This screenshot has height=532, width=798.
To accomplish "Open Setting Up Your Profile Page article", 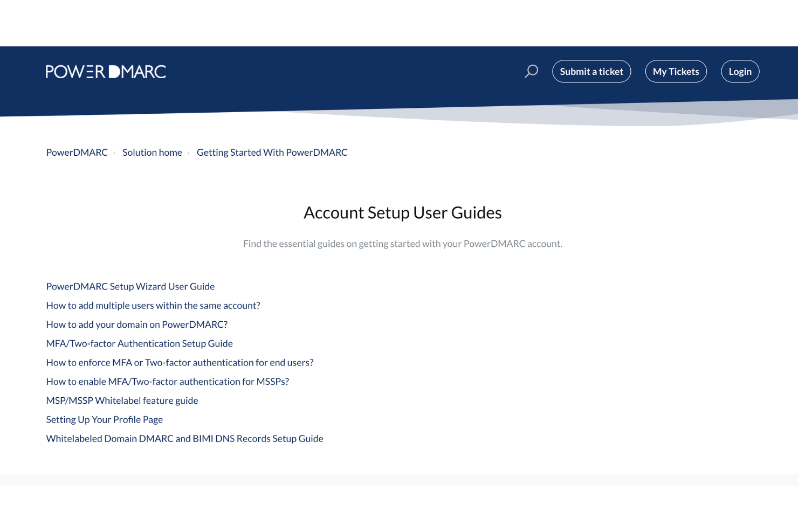I will pyautogui.click(x=105, y=420).
